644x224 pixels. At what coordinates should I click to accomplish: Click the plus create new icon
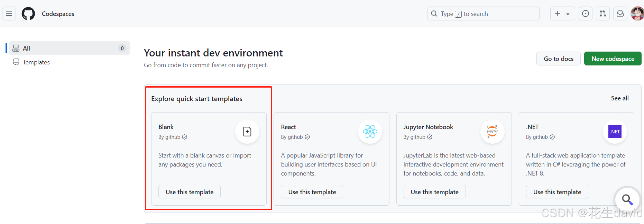click(558, 14)
